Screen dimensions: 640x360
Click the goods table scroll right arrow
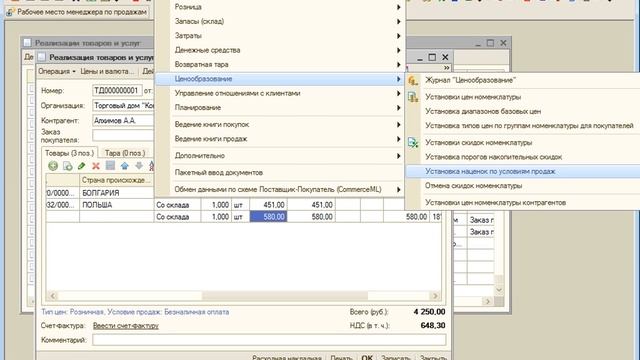[x=435, y=296]
